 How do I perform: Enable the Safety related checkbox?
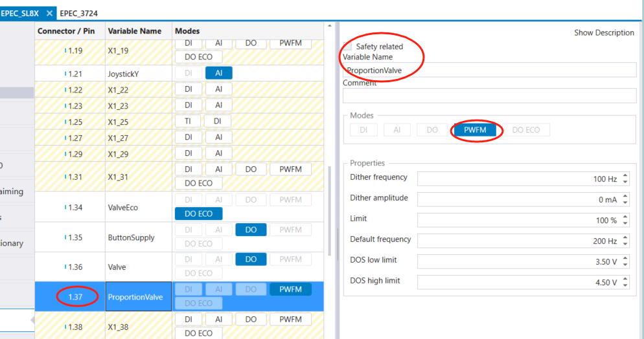tap(349, 47)
